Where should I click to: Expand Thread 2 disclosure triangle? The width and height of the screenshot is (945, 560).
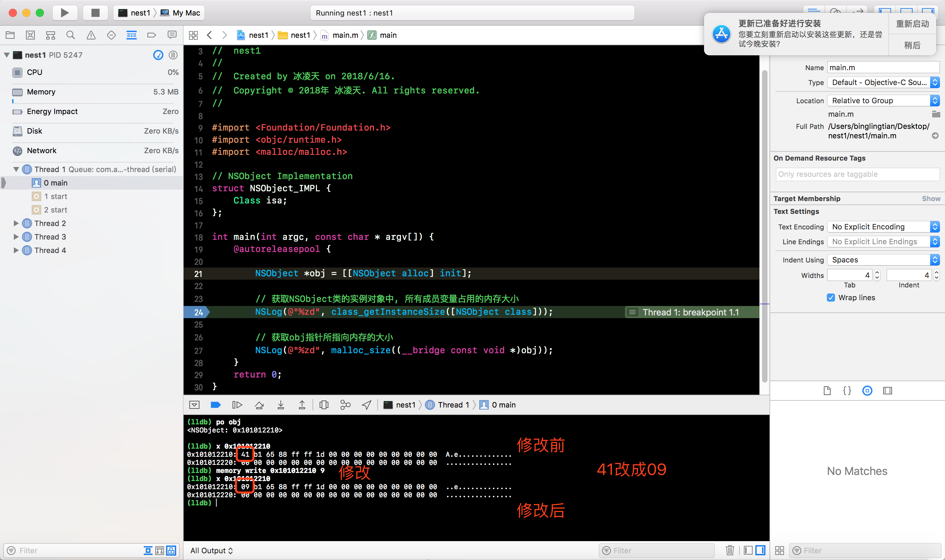tap(16, 223)
